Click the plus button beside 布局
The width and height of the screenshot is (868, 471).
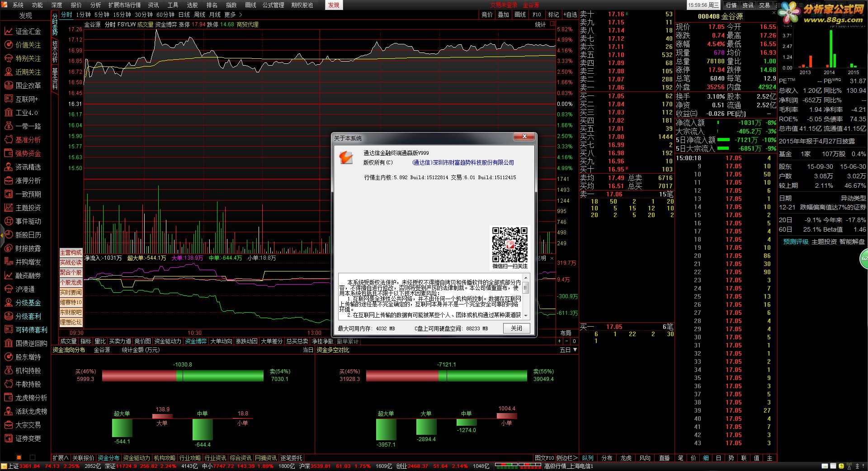point(560,341)
